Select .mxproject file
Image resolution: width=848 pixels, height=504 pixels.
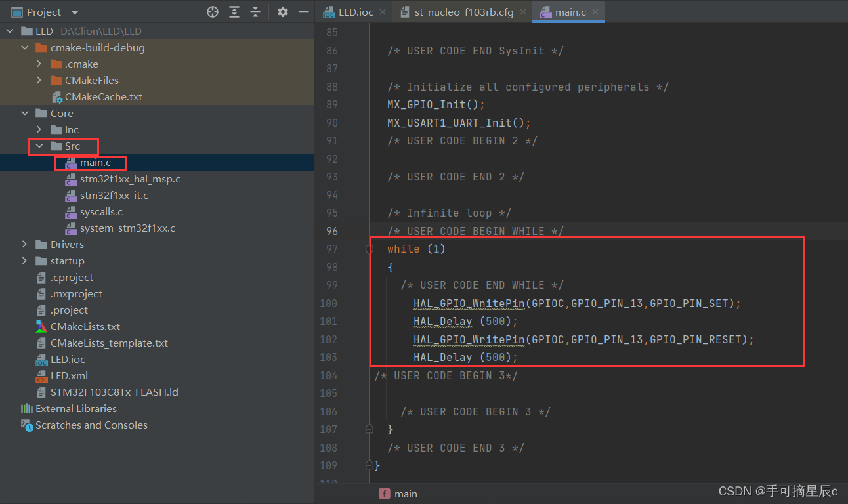(x=76, y=293)
